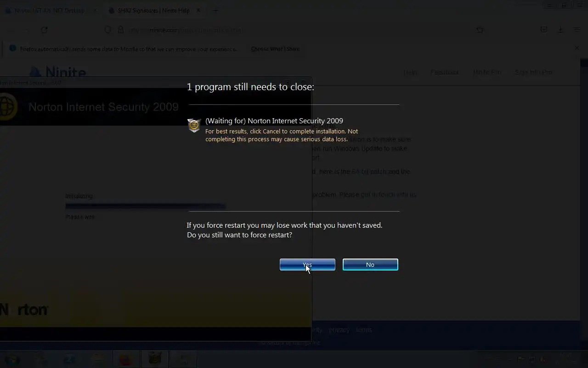This screenshot has width=588, height=368.
Task: Open the Feedback link in Ninite header
Action: [445, 72]
